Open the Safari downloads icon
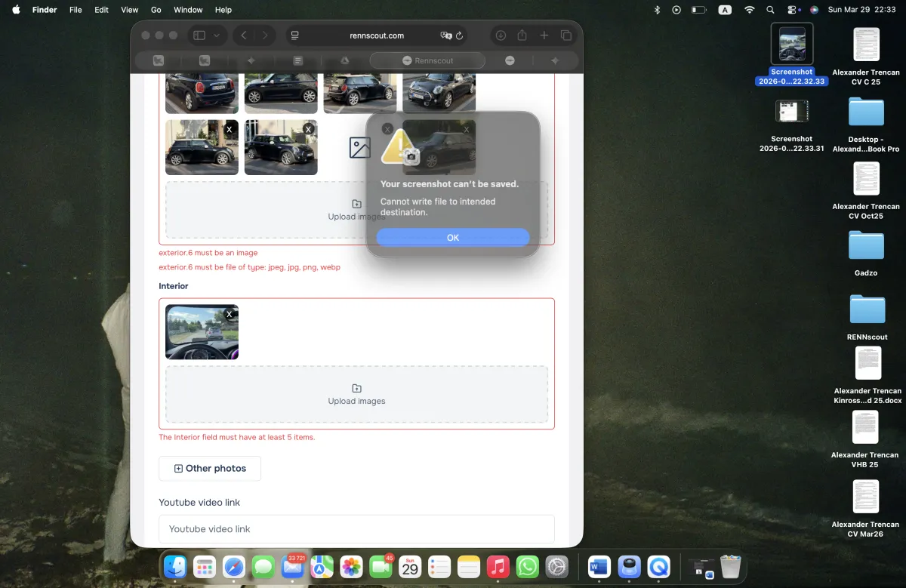This screenshot has width=906, height=588. 500,35
